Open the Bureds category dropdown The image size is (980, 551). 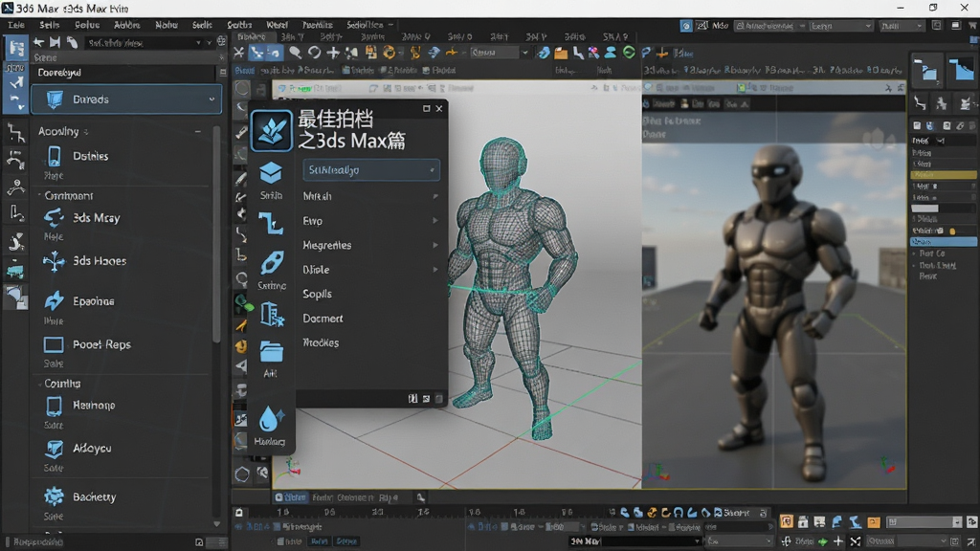point(126,99)
